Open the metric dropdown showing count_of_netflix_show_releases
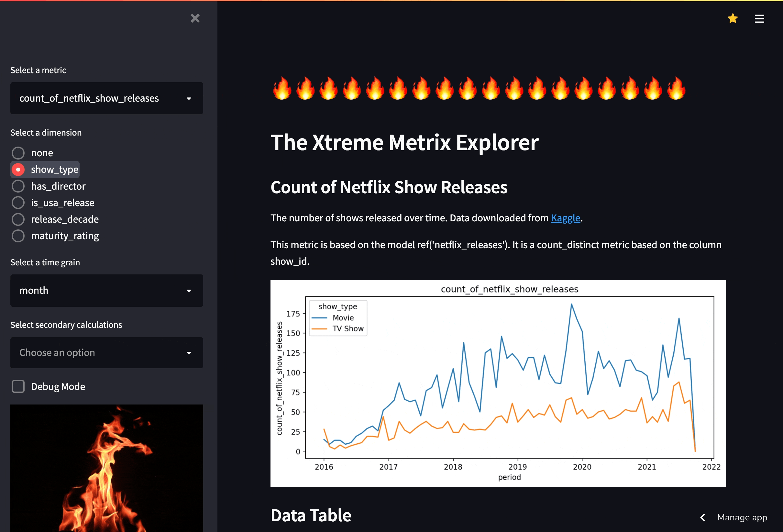783x532 pixels. tap(106, 98)
